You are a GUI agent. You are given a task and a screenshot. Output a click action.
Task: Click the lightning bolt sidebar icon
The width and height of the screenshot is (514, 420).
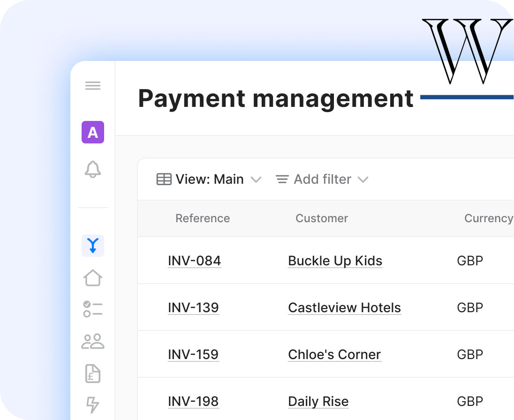coord(93,404)
